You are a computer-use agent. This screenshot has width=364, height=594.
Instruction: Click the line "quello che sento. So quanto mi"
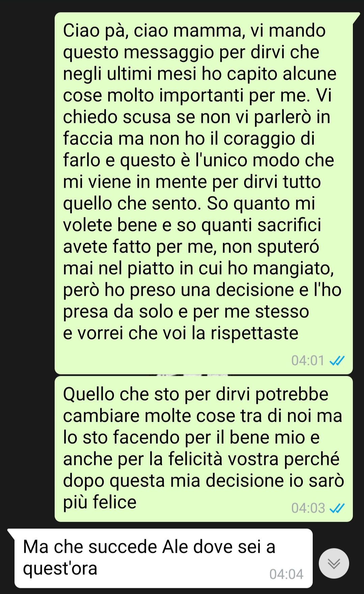pos(189,204)
